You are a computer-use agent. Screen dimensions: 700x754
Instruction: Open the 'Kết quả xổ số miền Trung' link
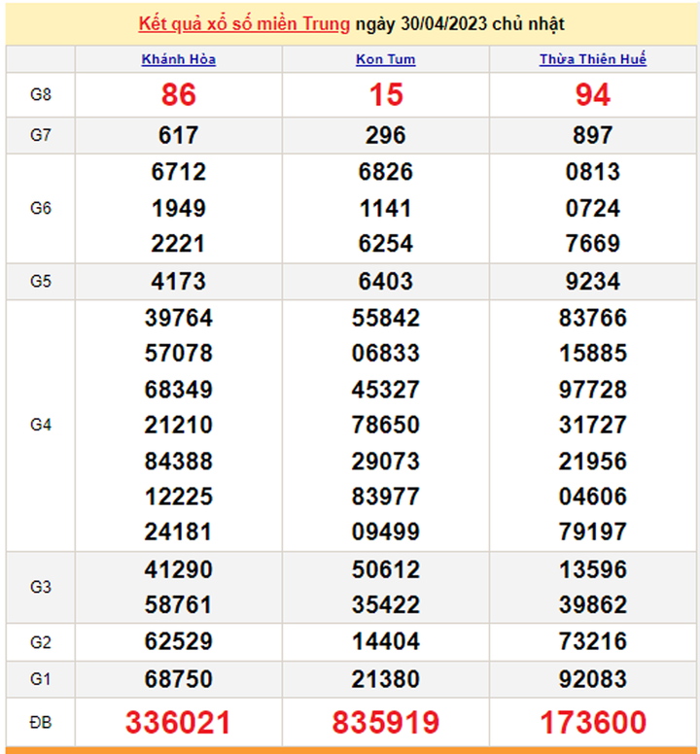coord(244,24)
